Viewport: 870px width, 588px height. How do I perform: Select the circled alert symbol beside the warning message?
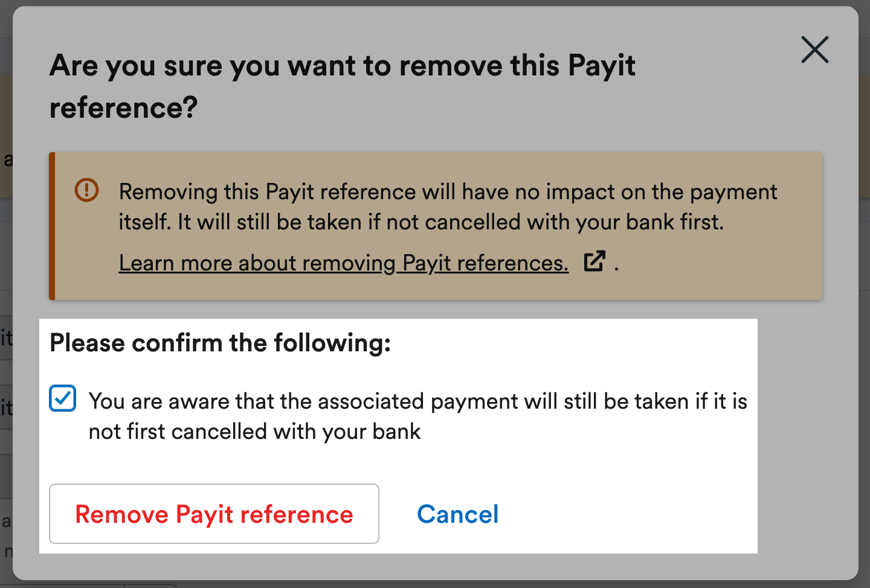pos(86,190)
